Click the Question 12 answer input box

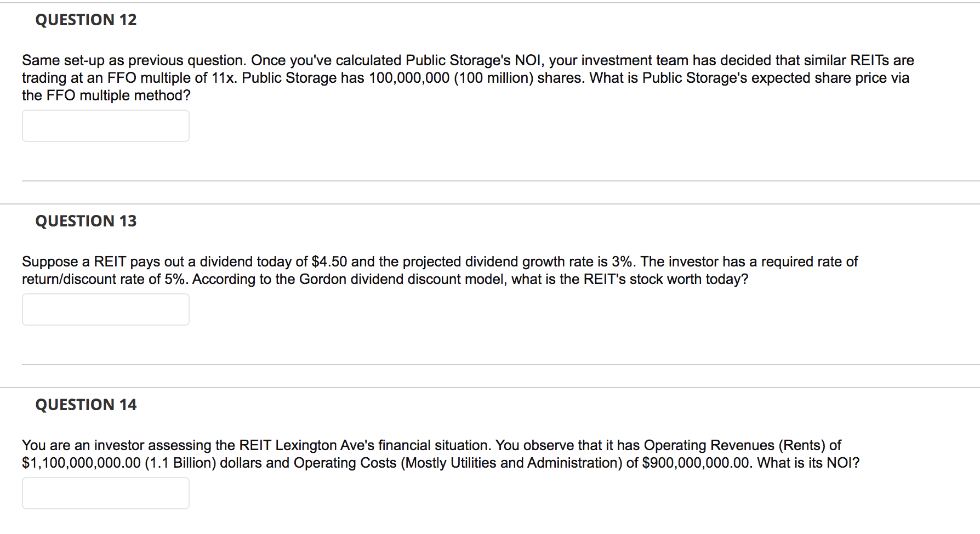coord(106,126)
